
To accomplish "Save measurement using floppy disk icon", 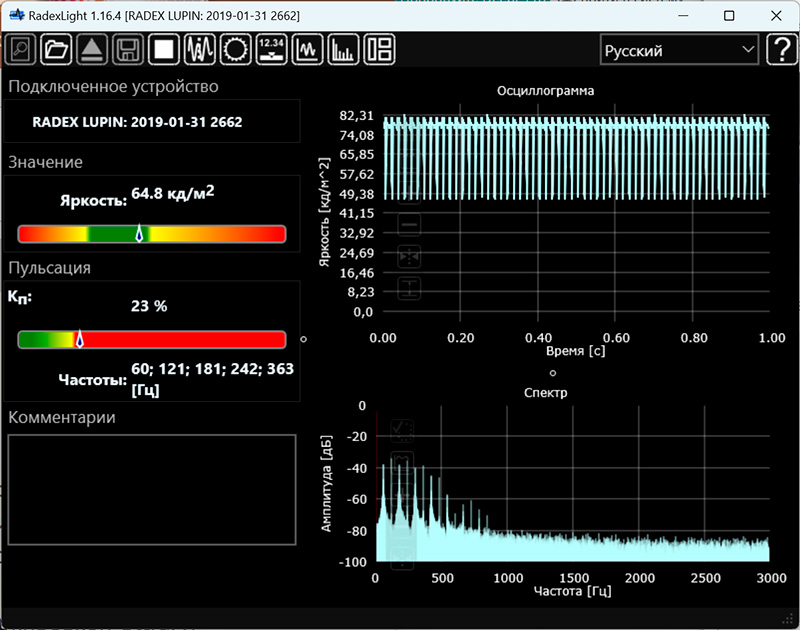I will (127, 49).
